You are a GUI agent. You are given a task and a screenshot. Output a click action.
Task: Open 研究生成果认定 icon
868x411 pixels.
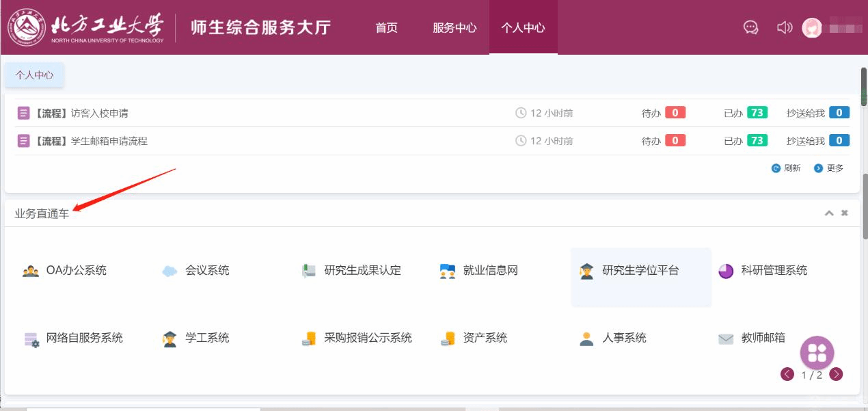point(309,271)
